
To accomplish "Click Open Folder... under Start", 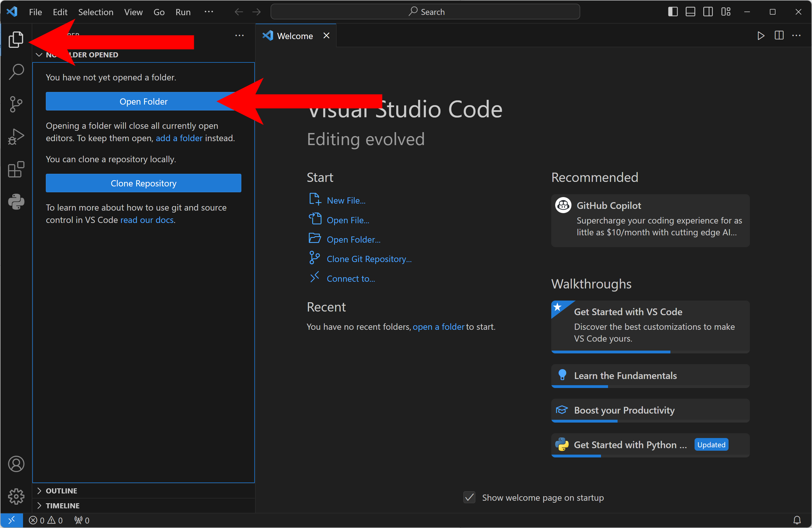I will pyautogui.click(x=353, y=240).
